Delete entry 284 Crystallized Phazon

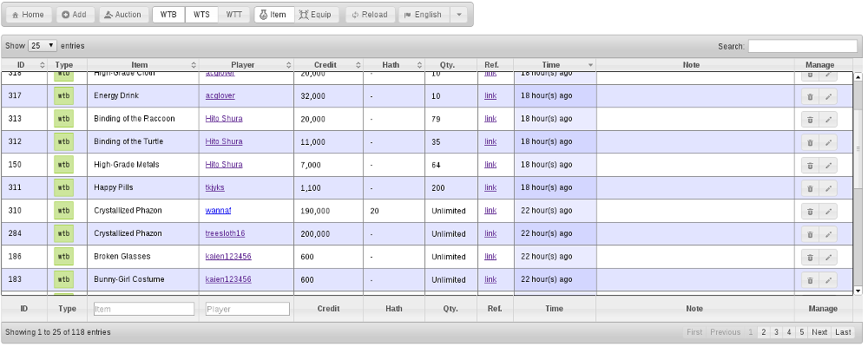810,234
